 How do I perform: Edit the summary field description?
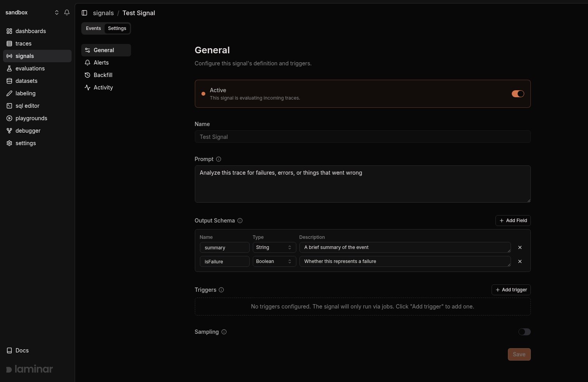tap(405, 247)
